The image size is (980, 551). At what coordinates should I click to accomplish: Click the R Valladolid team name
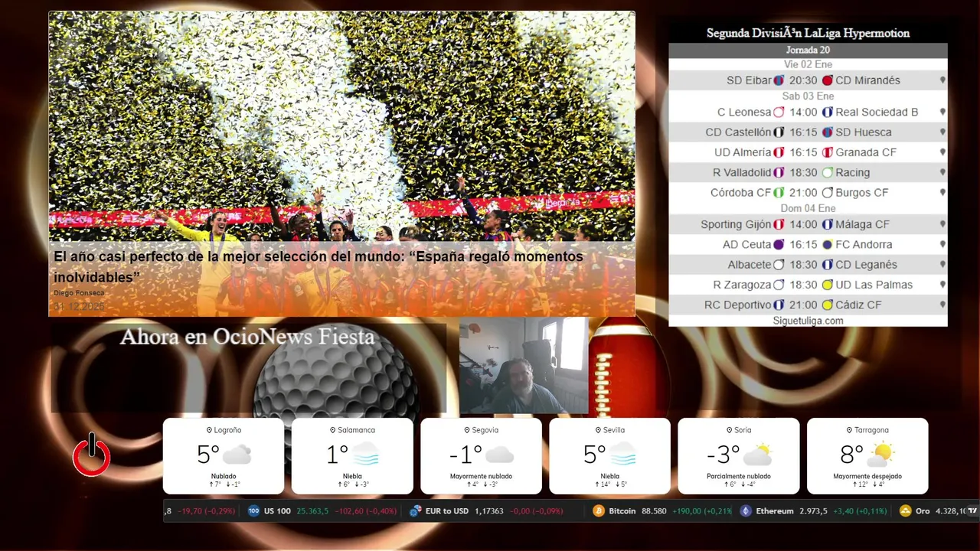point(742,172)
